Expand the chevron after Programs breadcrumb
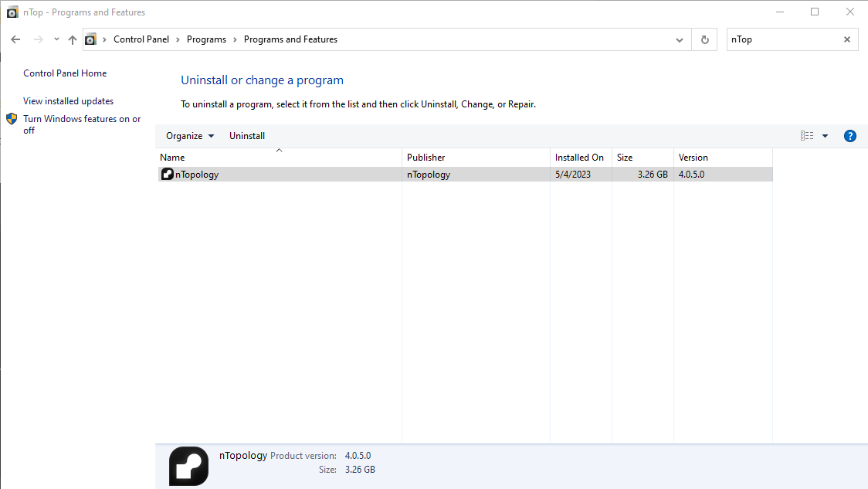This screenshot has height=489, width=868. click(x=235, y=39)
